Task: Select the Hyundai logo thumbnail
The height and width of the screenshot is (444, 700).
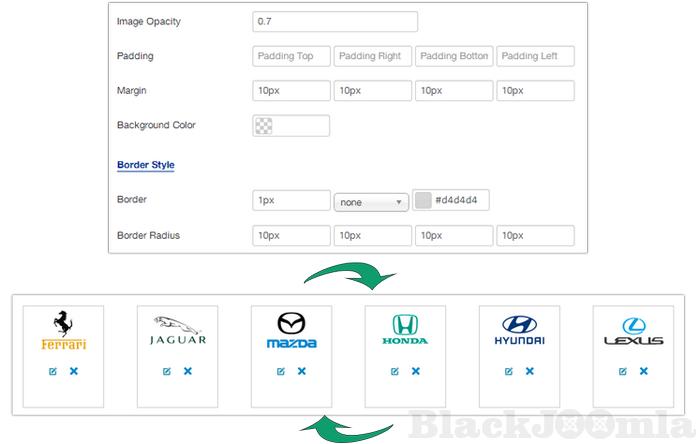Action: 518,332
